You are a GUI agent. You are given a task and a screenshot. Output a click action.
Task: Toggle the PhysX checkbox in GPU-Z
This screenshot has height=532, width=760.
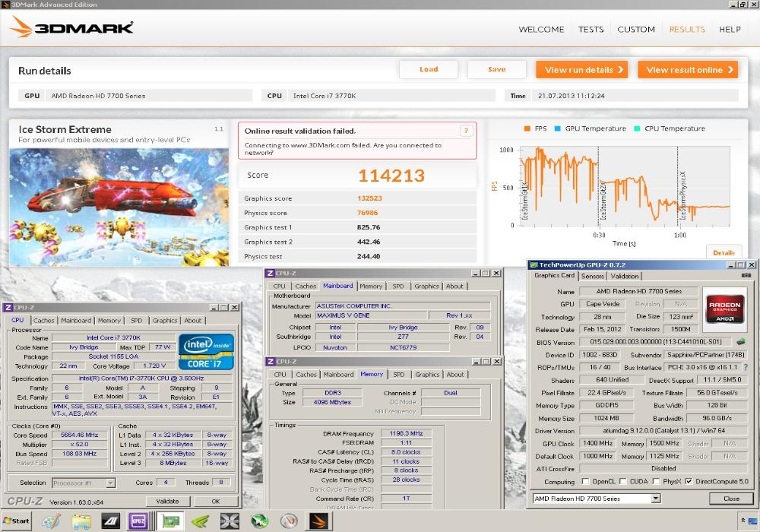(x=656, y=481)
